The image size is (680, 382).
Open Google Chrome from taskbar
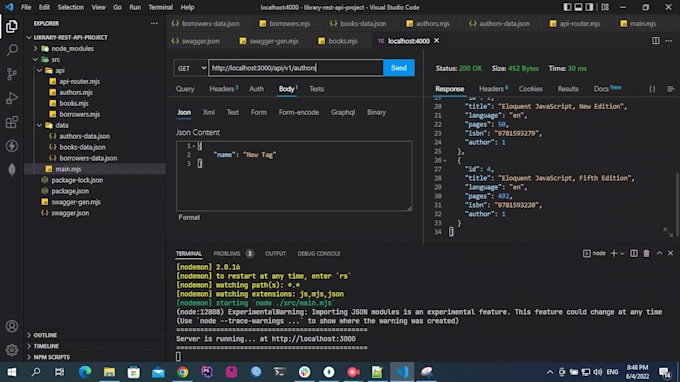pyautogui.click(x=183, y=372)
